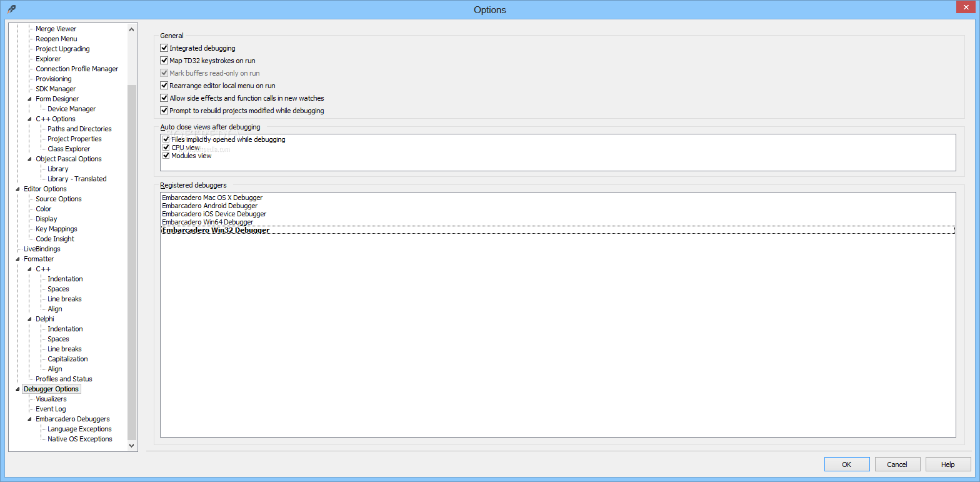Select Explorer tree item
The height and width of the screenshot is (482, 980).
pyautogui.click(x=48, y=59)
